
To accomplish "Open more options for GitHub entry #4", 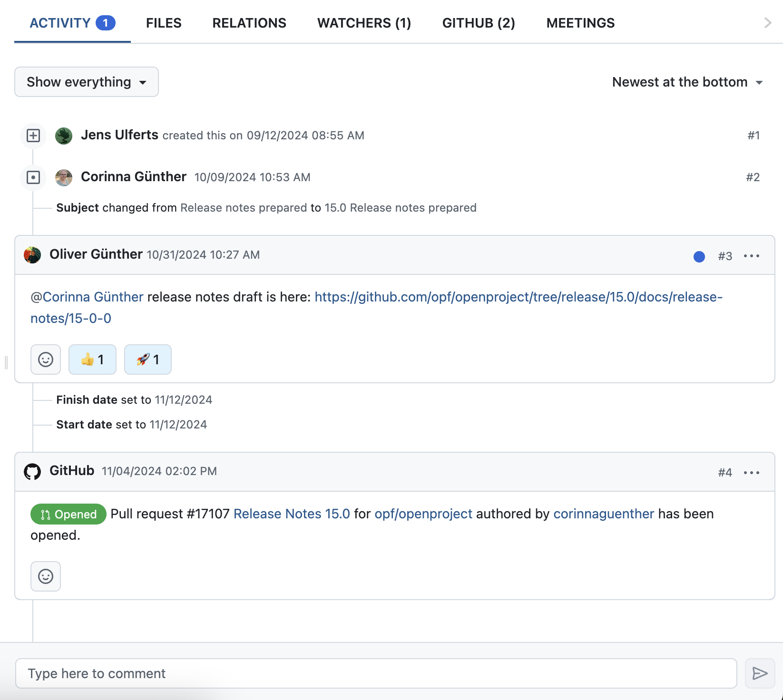I will [x=752, y=472].
